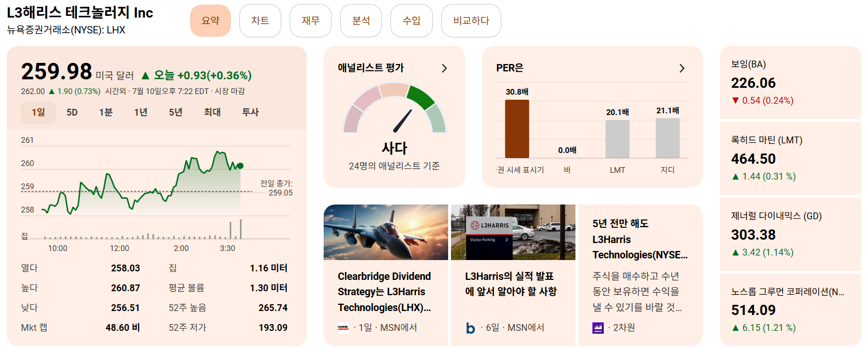Click the 낮다 256.51 low value
Image resolution: width=868 pixels, height=349 pixels.
click(x=126, y=308)
